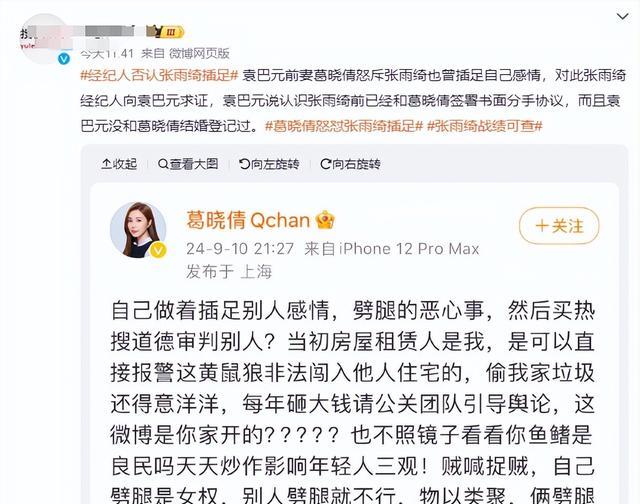Image resolution: width=640 pixels, height=504 pixels.
Task: Open hashtag #张雨绮战绩可查#
Action: [x=484, y=126]
